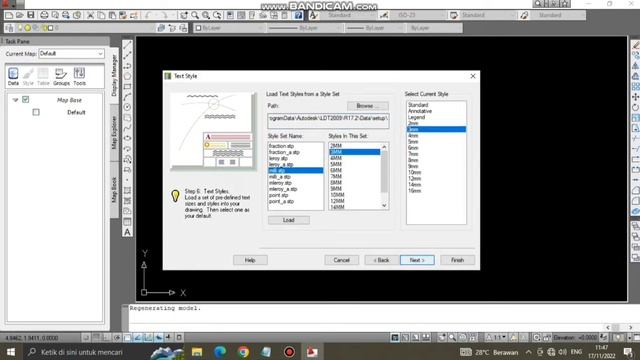Screen dimensions: 640x360
Task: Click the Cancel button
Action: tap(341, 260)
